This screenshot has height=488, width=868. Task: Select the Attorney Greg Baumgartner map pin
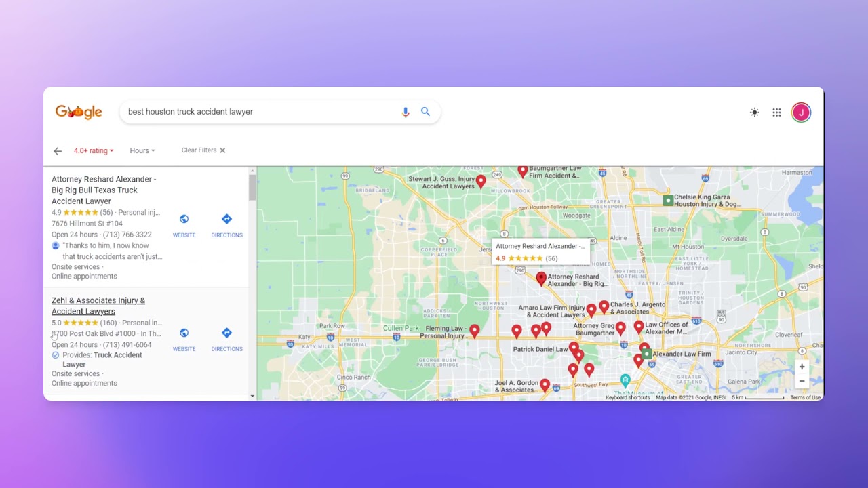[x=620, y=329]
